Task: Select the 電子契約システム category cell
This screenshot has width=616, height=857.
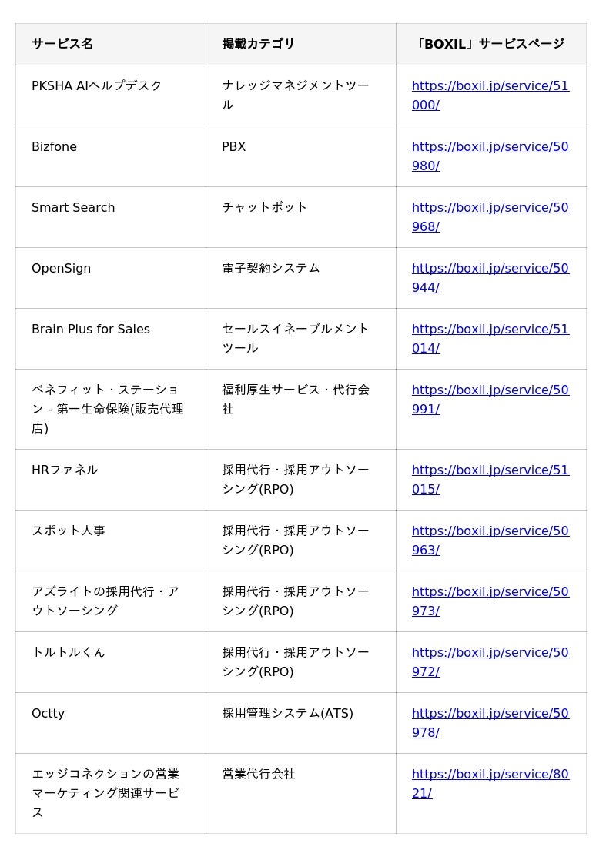Action: point(301,278)
